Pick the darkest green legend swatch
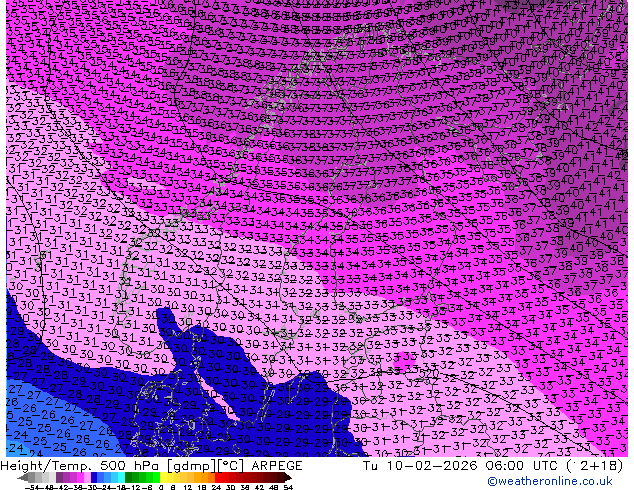Screen dimensions: 634x490 128,477
